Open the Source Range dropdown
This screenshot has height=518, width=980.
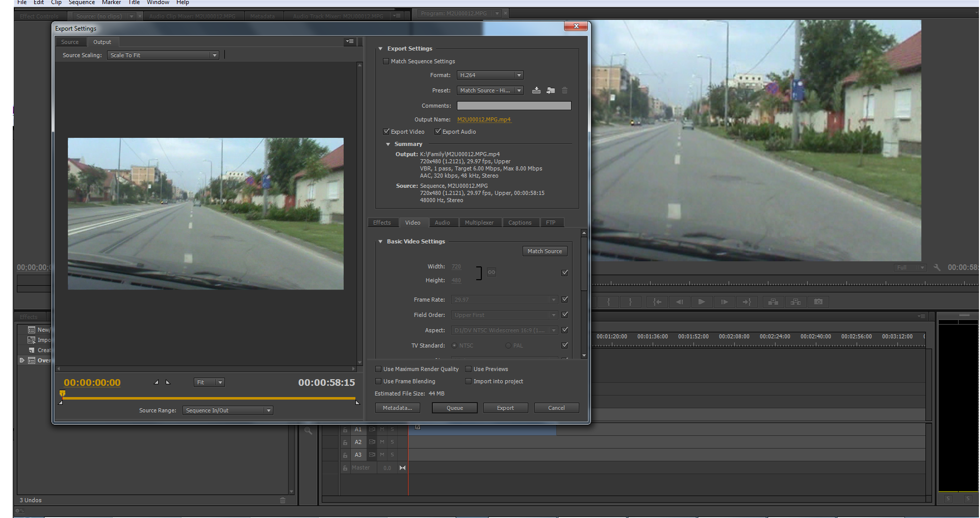point(227,410)
